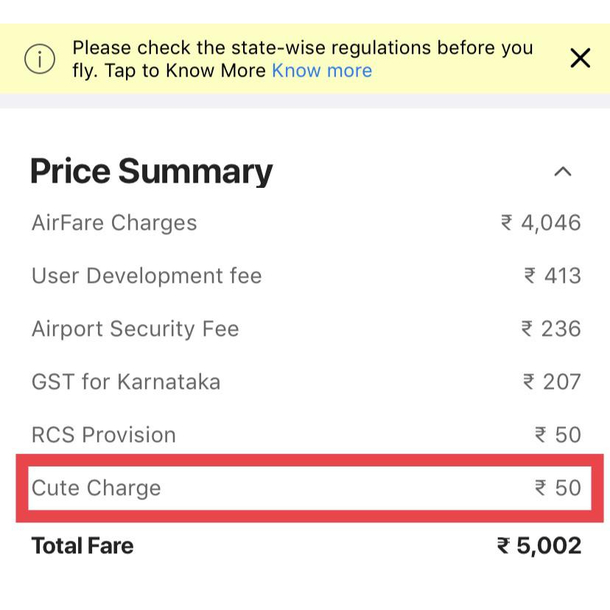Select the AirFare Charges row
This screenshot has height=610, width=610.
pyautogui.click(x=306, y=223)
